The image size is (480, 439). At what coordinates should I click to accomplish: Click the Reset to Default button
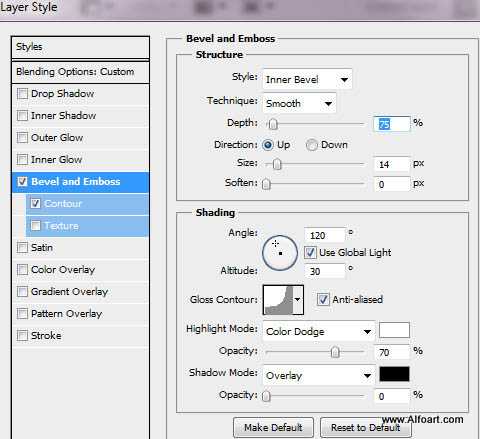366,427
